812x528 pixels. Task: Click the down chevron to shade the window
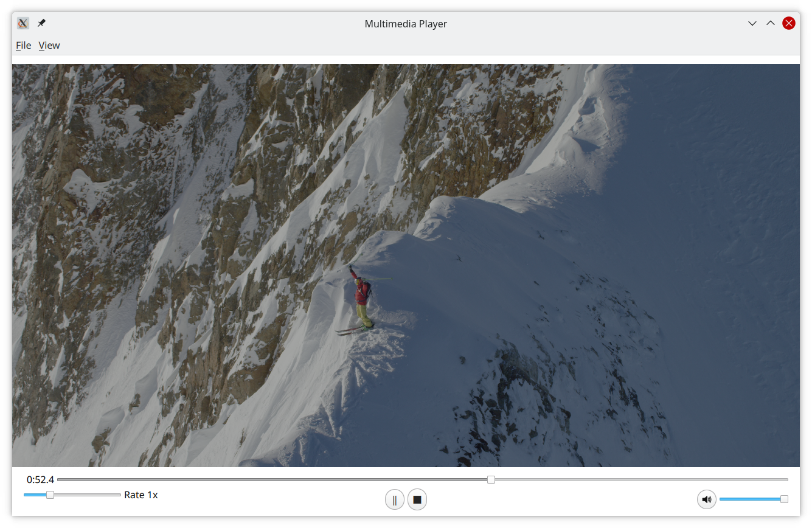click(x=752, y=23)
